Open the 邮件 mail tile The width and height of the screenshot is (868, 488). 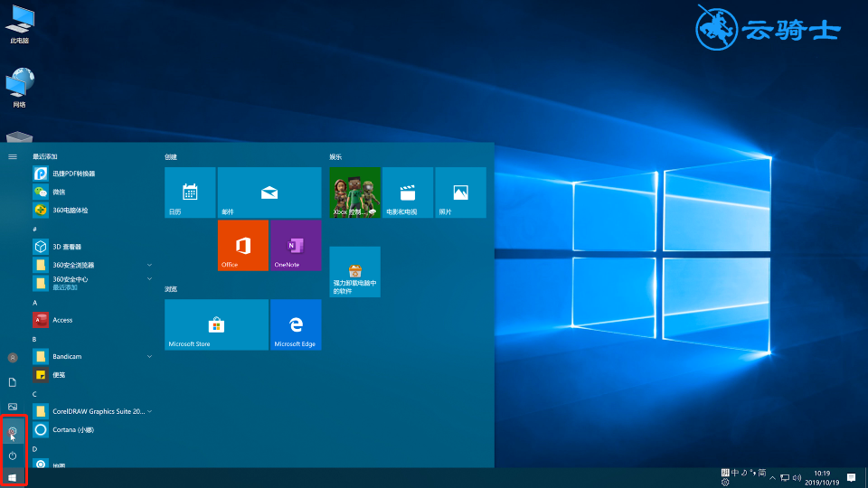click(269, 192)
